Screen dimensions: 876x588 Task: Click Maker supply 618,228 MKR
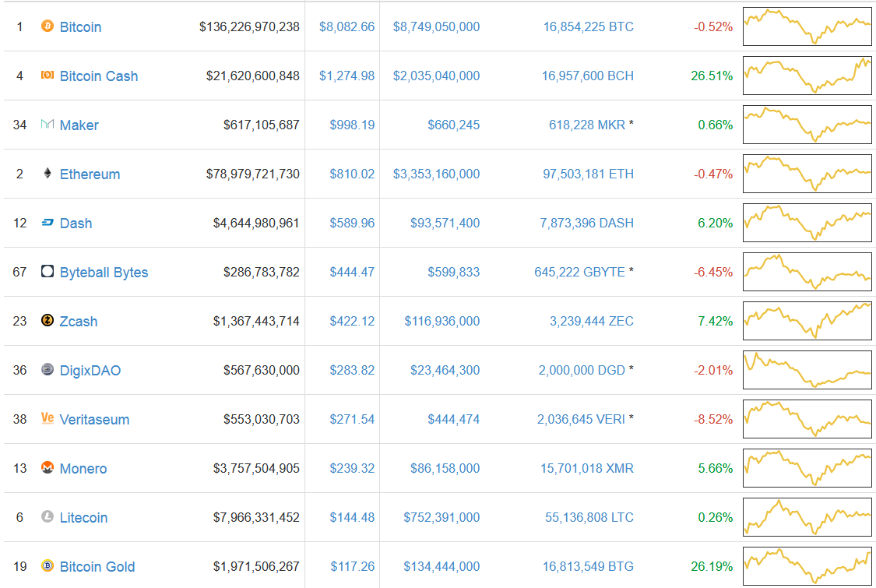pyautogui.click(x=587, y=125)
